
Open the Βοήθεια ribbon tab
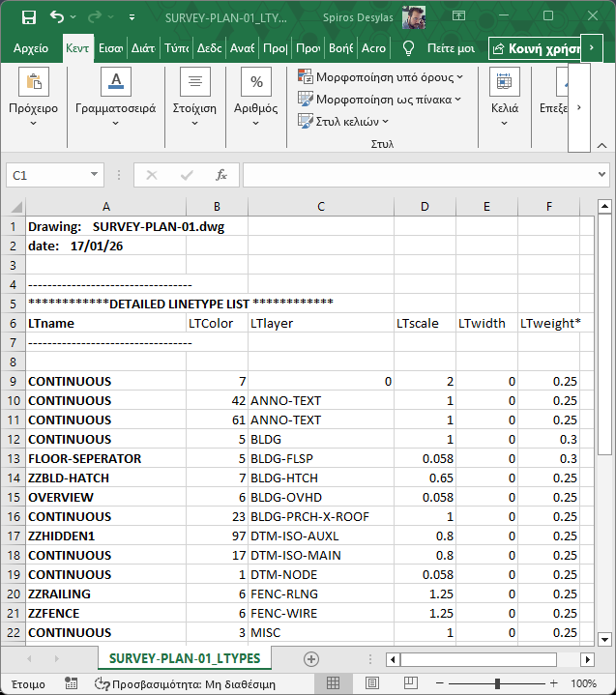tap(340, 48)
